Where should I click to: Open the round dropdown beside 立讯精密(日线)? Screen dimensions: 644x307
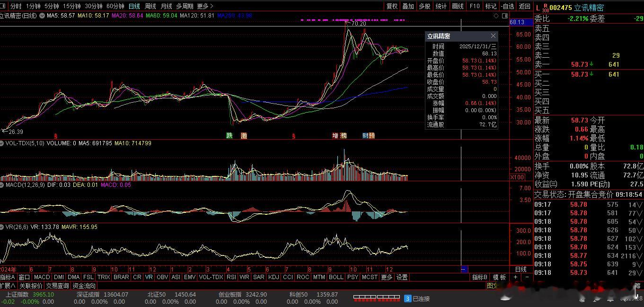(x=42, y=16)
